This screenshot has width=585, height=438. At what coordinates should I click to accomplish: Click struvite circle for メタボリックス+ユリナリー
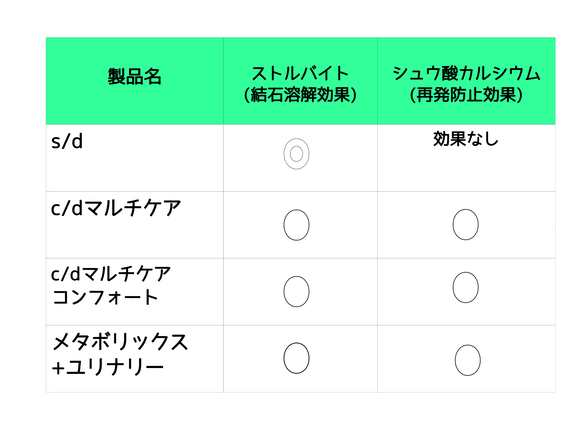(x=296, y=358)
